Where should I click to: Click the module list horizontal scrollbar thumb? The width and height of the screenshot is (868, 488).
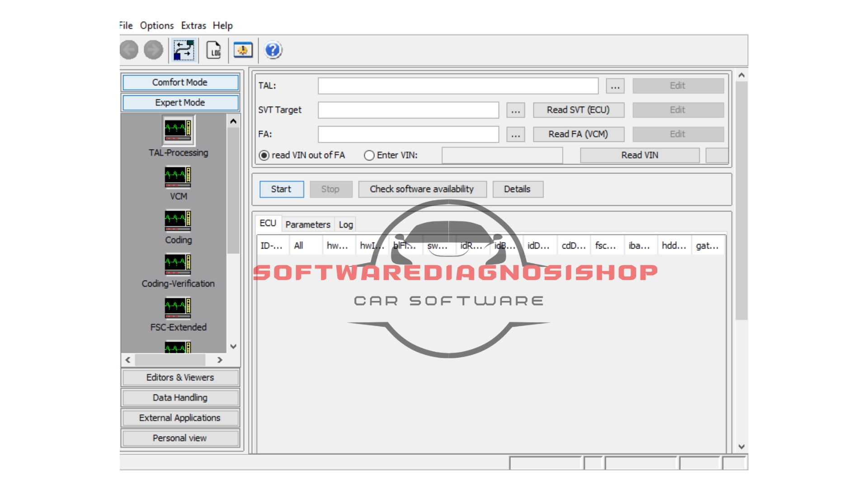[170, 360]
